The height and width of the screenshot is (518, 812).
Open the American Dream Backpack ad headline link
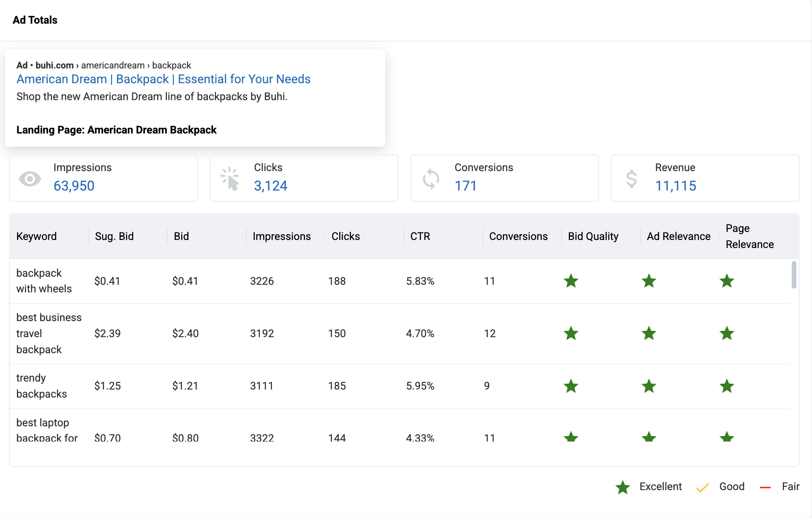(163, 79)
